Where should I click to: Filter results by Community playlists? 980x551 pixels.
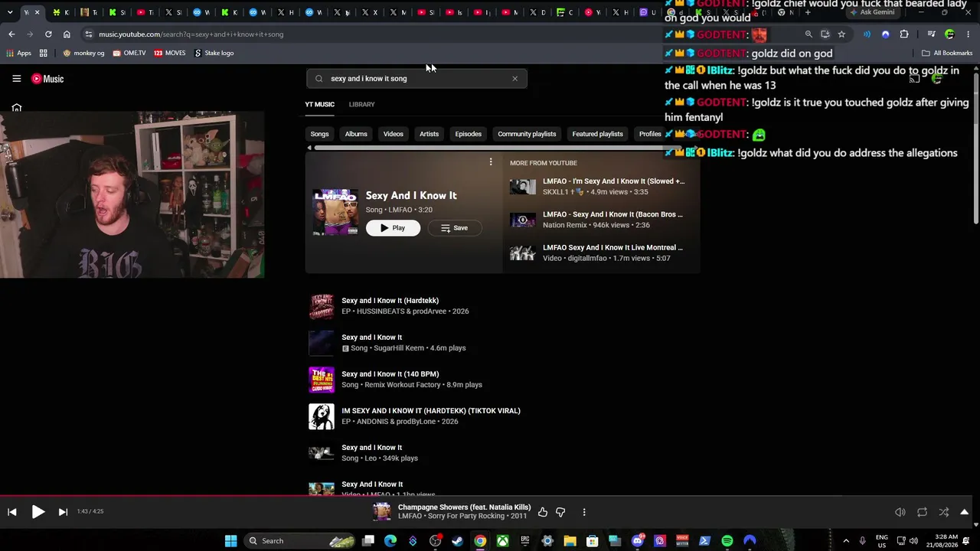tap(527, 134)
